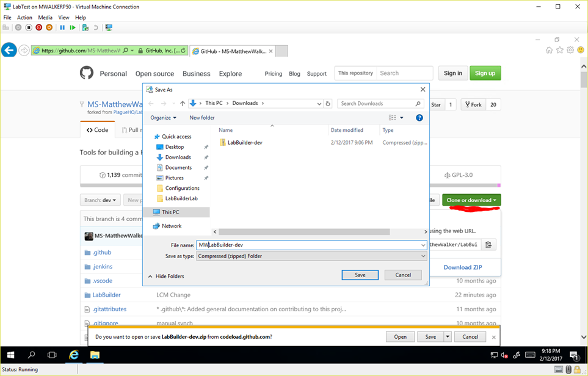Viewport: 588px width, 376px height.
Task: Open address path history dropdown
Action: pyautogui.click(x=319, y=104)
